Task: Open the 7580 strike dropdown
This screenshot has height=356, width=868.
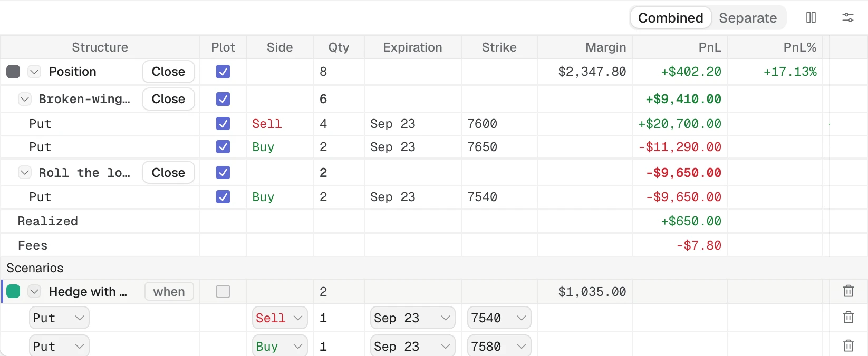Action: 499,346
